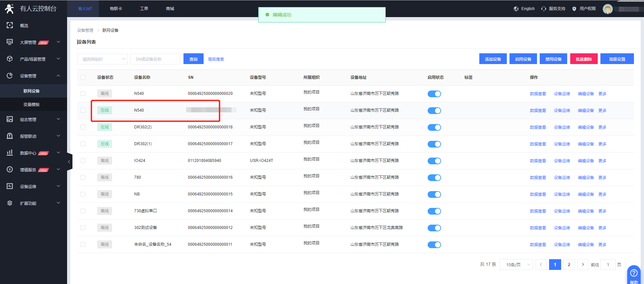Click the 高级搜索 advanced search link
Screen dimensions: 644x284
(x=216, y=59)
